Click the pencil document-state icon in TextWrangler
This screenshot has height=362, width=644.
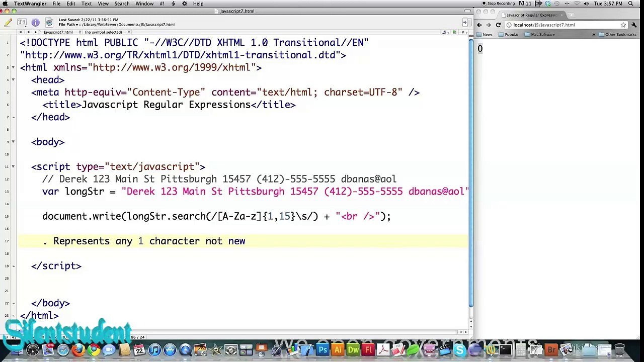(x=8, y=22)
